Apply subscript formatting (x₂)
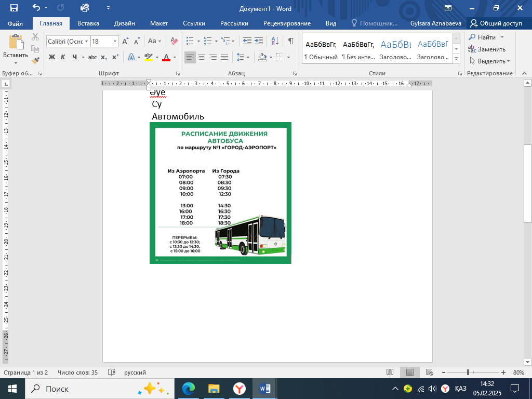532x399 pixels. point(104,57)
